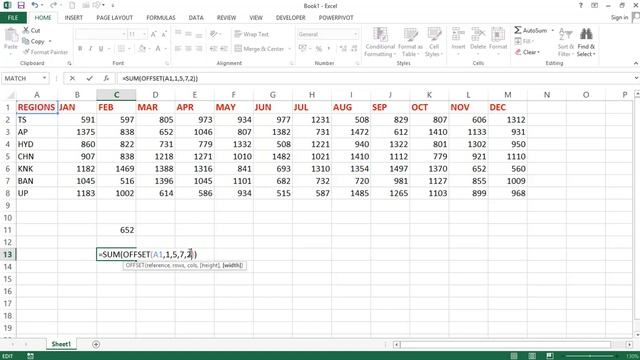The image size is (640, 360).
Task: Open Format as Table gallery
Action: click(x=411, y=42)
